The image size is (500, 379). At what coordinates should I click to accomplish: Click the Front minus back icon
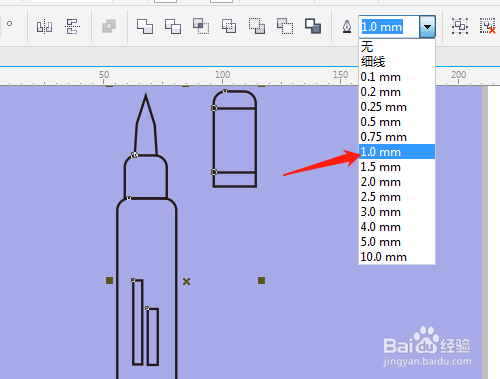pos(257,26)
